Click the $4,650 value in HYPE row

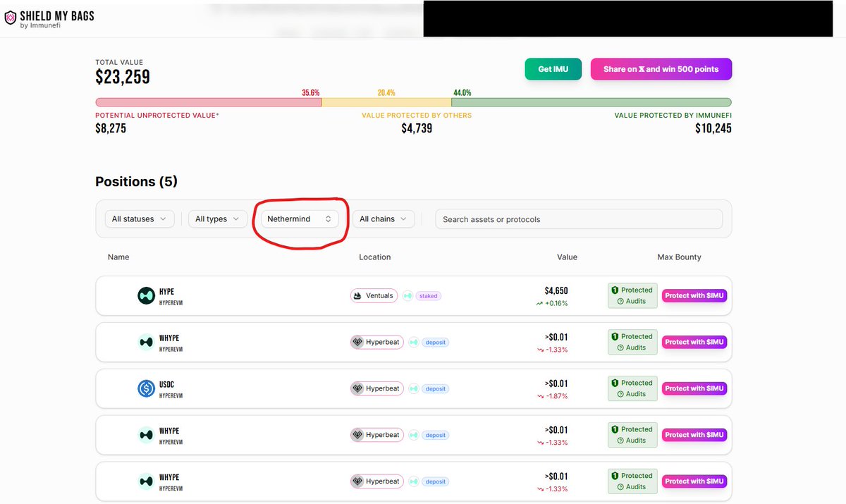click(x=556, y=290)
